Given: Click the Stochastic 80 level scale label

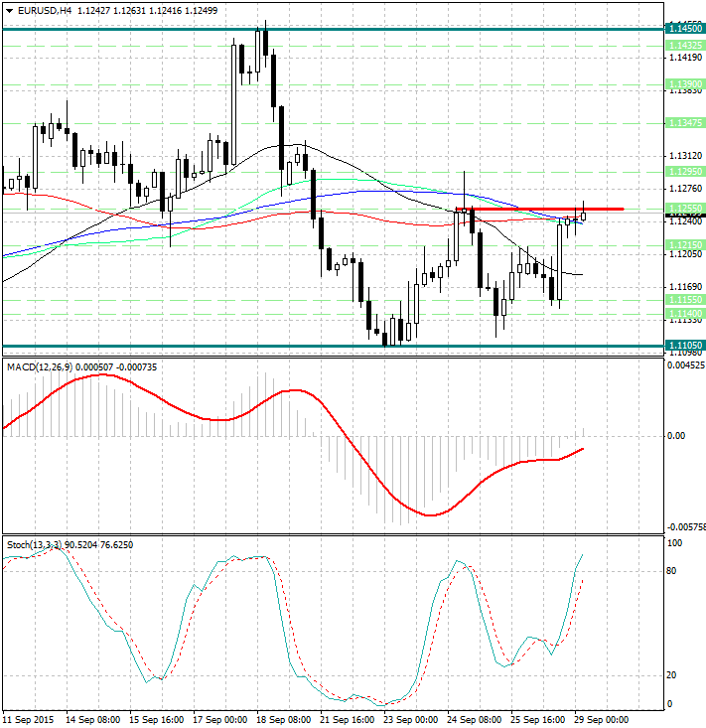Looking at the screenshot, I should [672, 571].
